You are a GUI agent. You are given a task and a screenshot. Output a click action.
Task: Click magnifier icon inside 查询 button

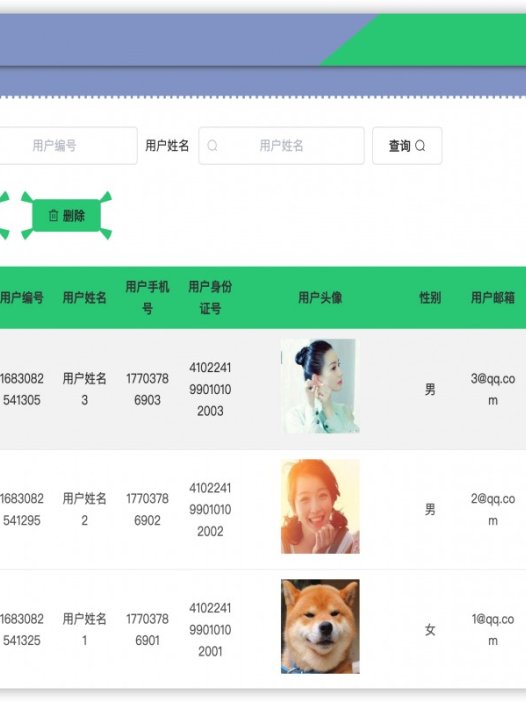point(420,146)
